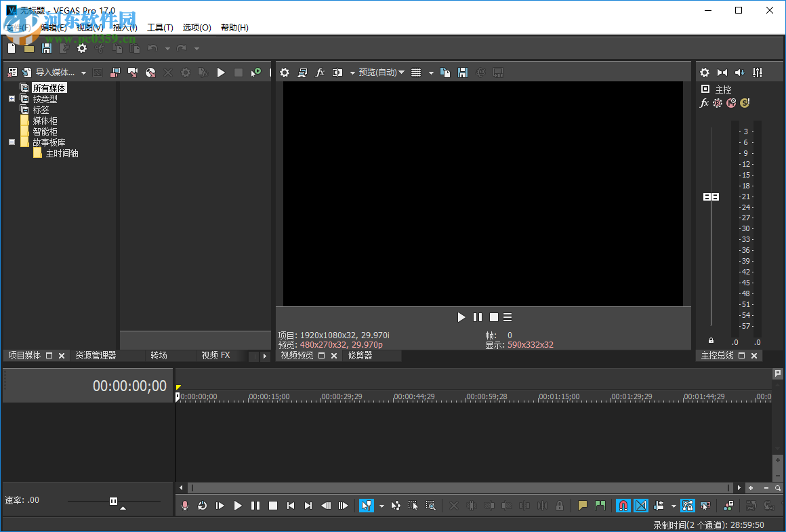Select the Import Media icon
The width and height of the screenshot is (786, 532).
[27, 72]
